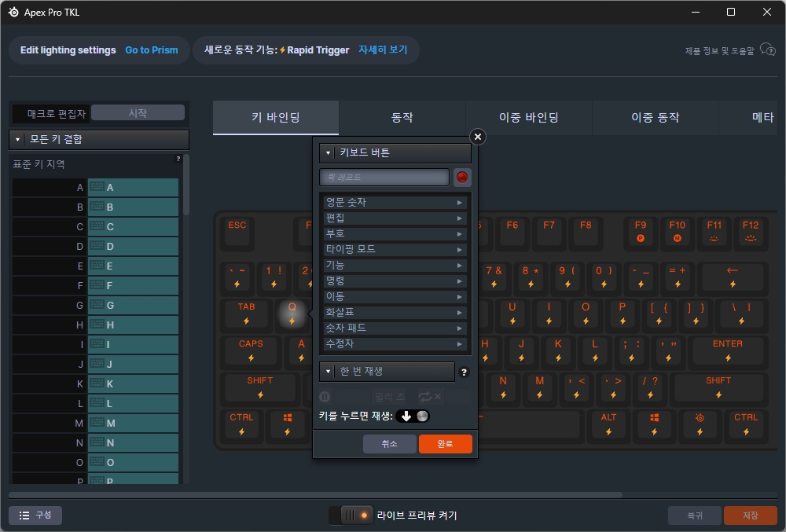786x532 pixels.
Task: Expand the all key combinations dropdown
Action: click(x=99, y=139)
